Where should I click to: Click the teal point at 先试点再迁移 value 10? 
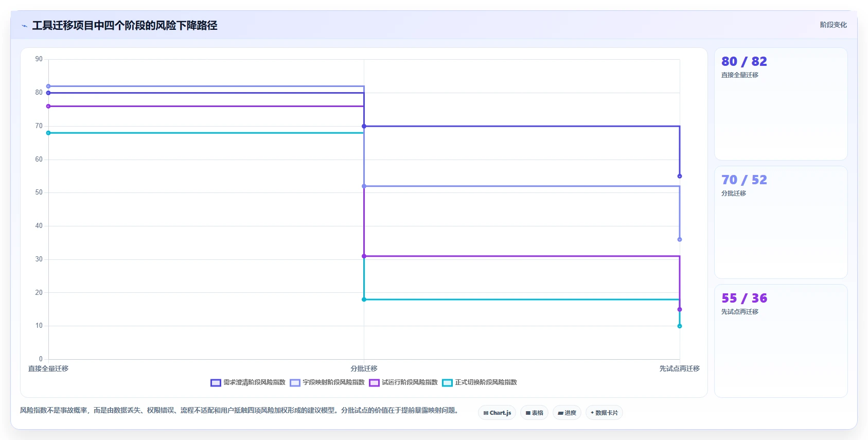tap(680, 326)
